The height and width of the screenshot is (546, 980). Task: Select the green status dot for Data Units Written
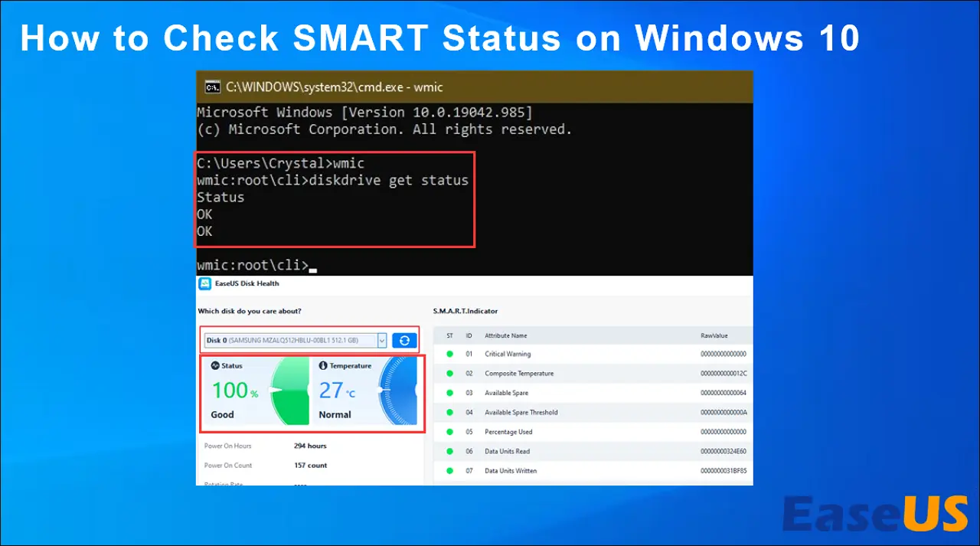point(449,471)
